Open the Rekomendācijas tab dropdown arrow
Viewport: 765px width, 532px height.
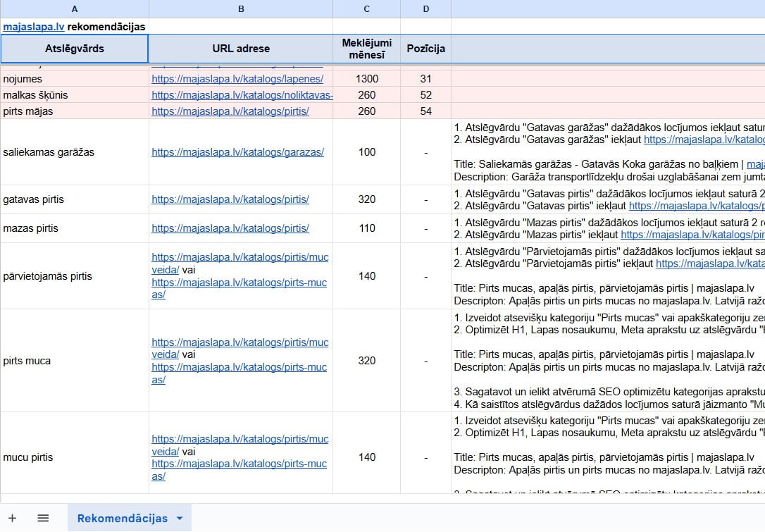click(180, 519)
